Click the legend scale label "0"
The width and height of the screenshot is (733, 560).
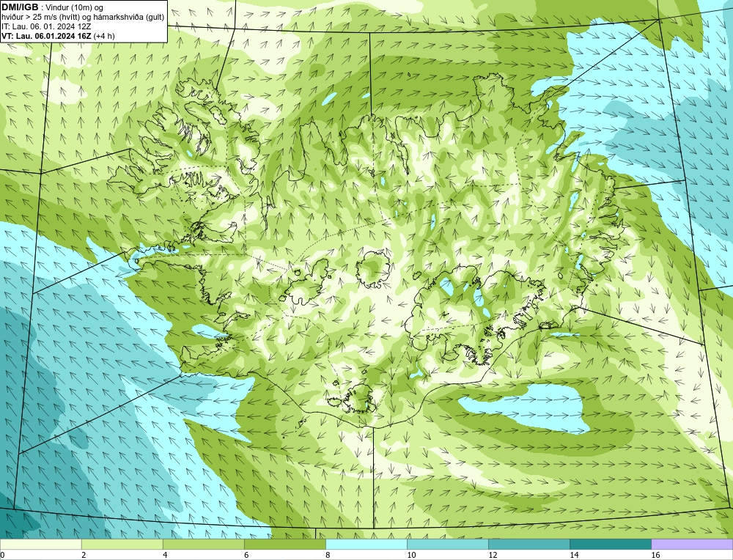coord(2,555)
